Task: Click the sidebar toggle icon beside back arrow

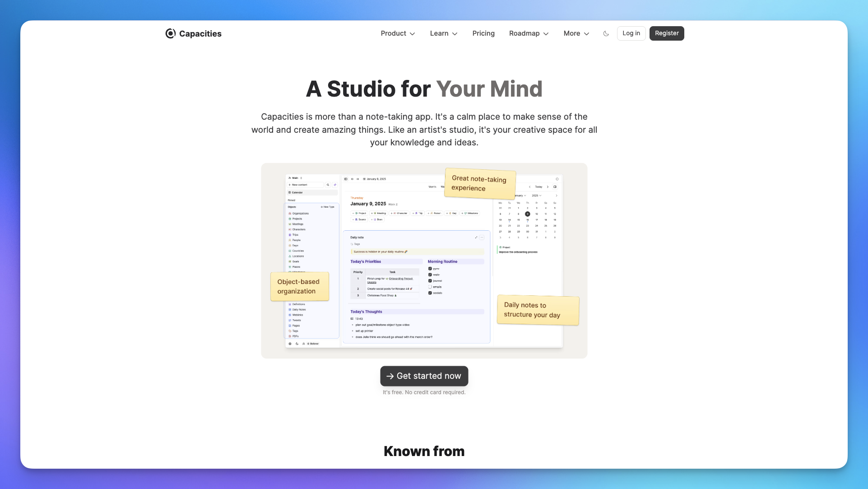Action: pyautogui.click(x=346, y=179)
